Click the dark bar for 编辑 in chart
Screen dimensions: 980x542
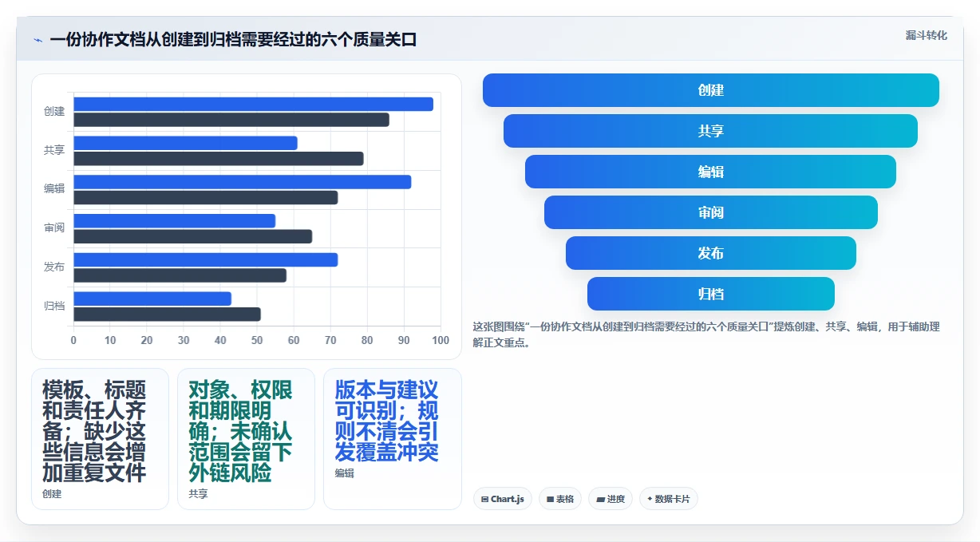point(206,197)
